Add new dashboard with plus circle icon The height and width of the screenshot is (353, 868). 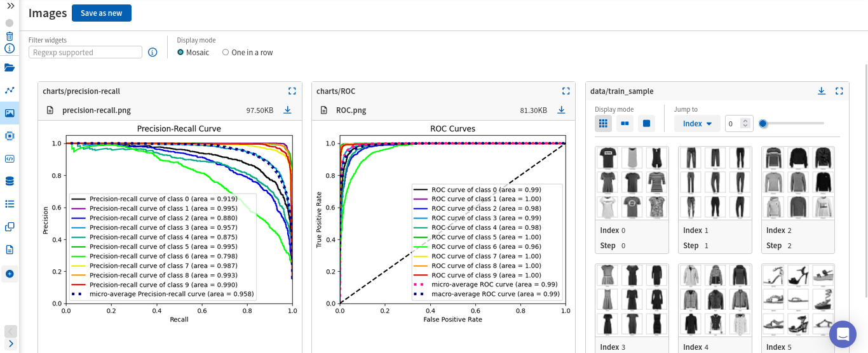[x=10, y=274]
